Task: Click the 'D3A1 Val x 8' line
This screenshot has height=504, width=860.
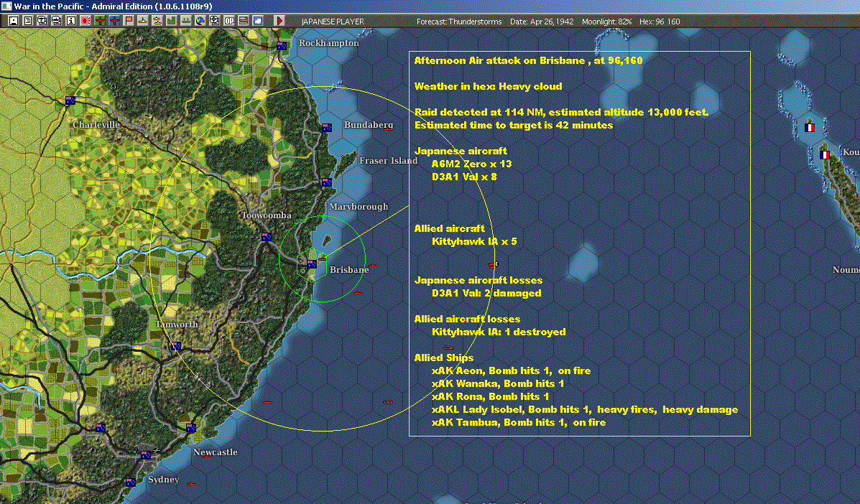Action: (464, 177)
